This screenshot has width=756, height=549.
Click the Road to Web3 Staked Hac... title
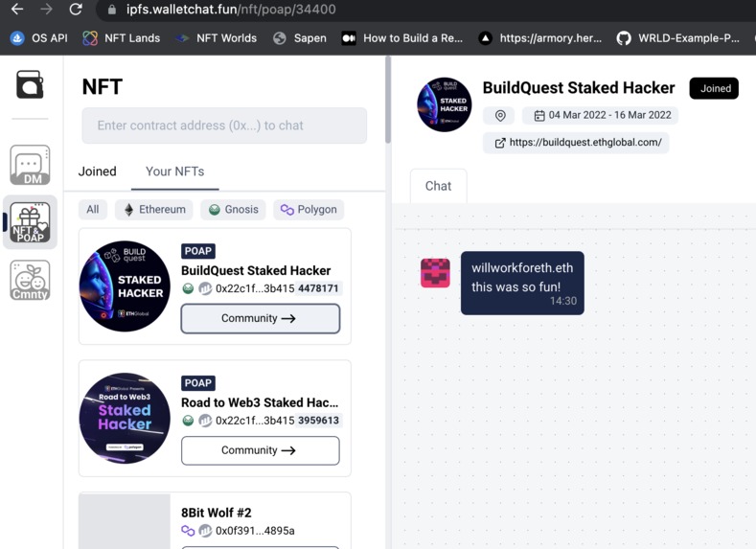[x=260, y=402]
